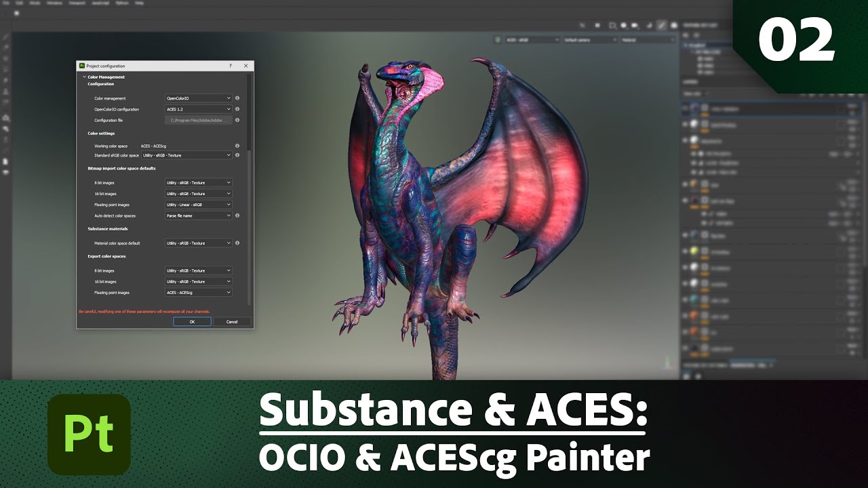Click info icon for Working color space
Image resolution: width=868 pixels, height=488 pixels.
(x=237, y=146)
